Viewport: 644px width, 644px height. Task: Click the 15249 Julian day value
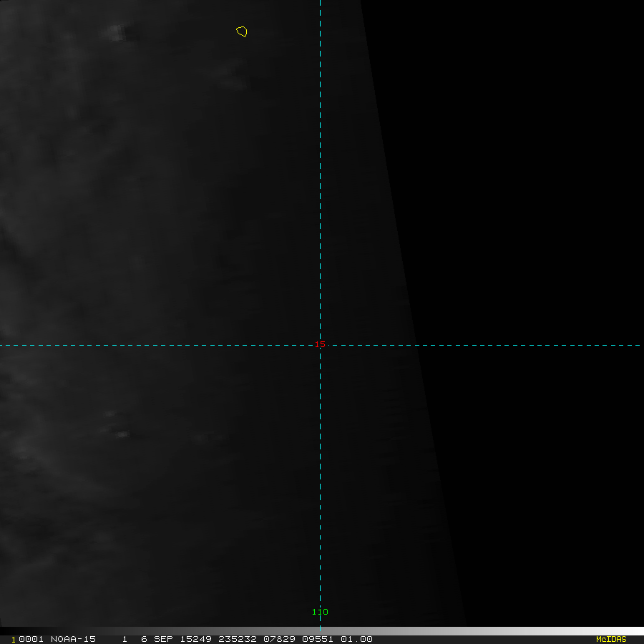point(198,639)
